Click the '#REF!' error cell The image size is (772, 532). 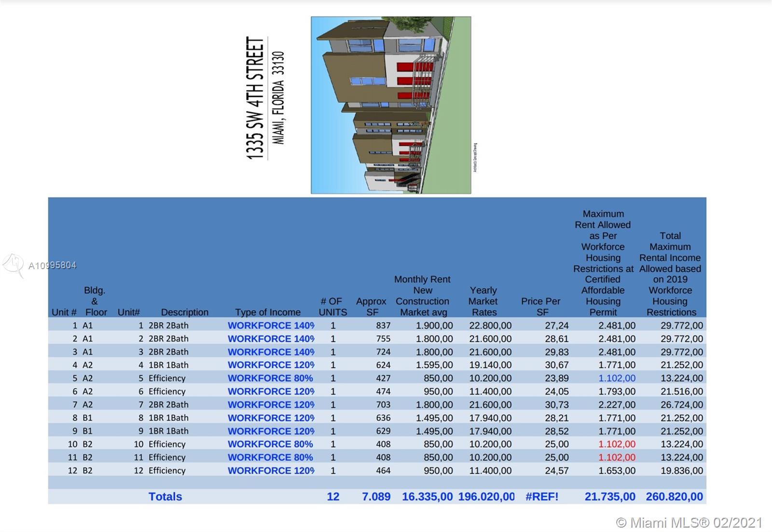click(542, 497)
